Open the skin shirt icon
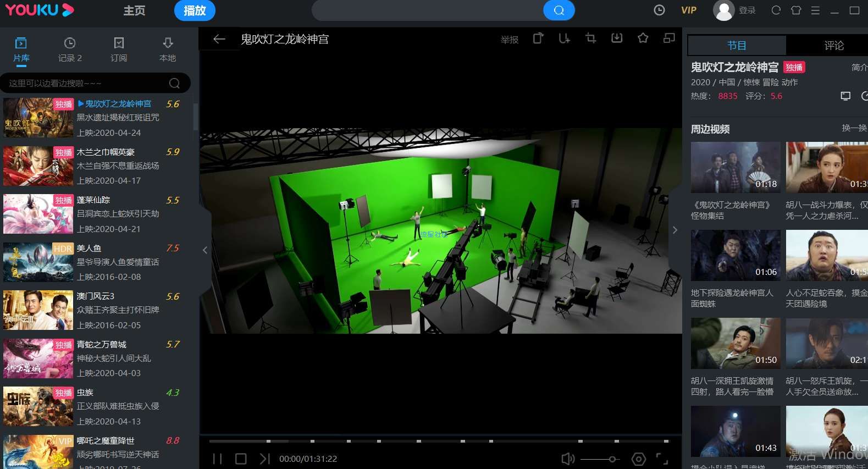The image size is (868, 469). pyautogui.click(x=795, y=10)
